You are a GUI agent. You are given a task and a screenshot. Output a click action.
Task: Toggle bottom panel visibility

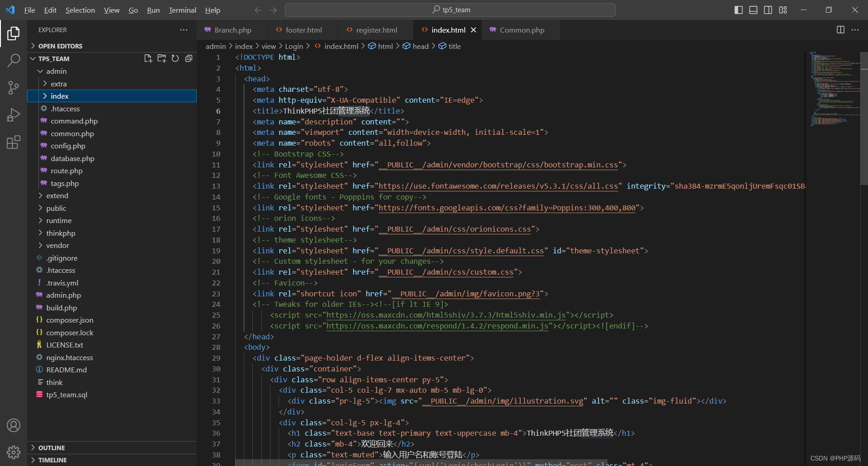point(753,10)
